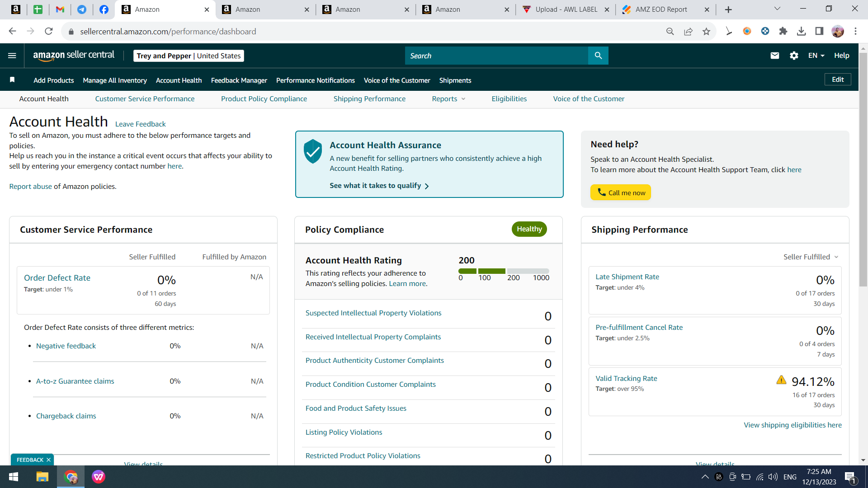Click the Trey and Pepper account switcher
Screen dimensions: 868x488
(189, 56)
